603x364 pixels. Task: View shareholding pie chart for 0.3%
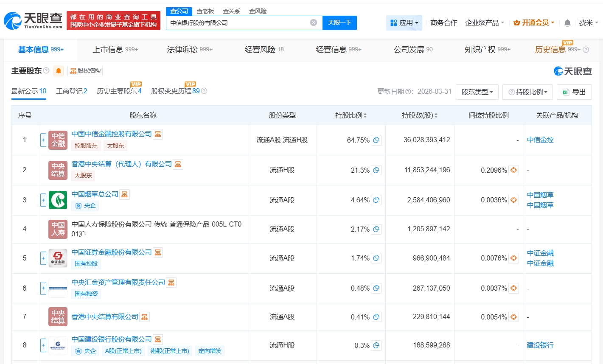click(x=376, y=345)
